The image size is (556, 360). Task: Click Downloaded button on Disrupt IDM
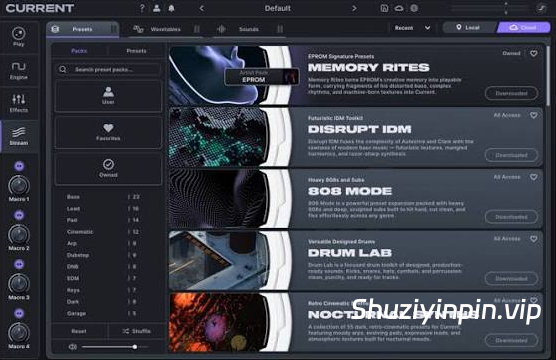511,155
